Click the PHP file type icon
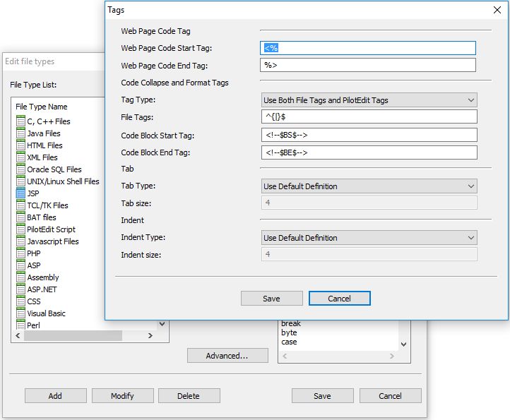510x420 pixels. click(20, 253)
